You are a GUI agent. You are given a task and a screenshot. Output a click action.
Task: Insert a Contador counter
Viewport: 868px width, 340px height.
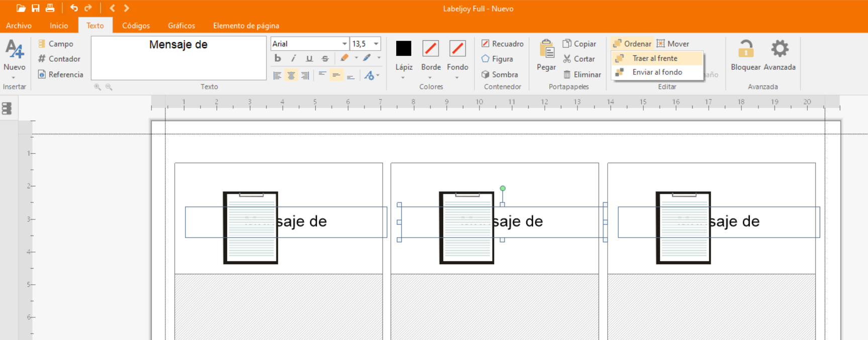click(59, 59)
